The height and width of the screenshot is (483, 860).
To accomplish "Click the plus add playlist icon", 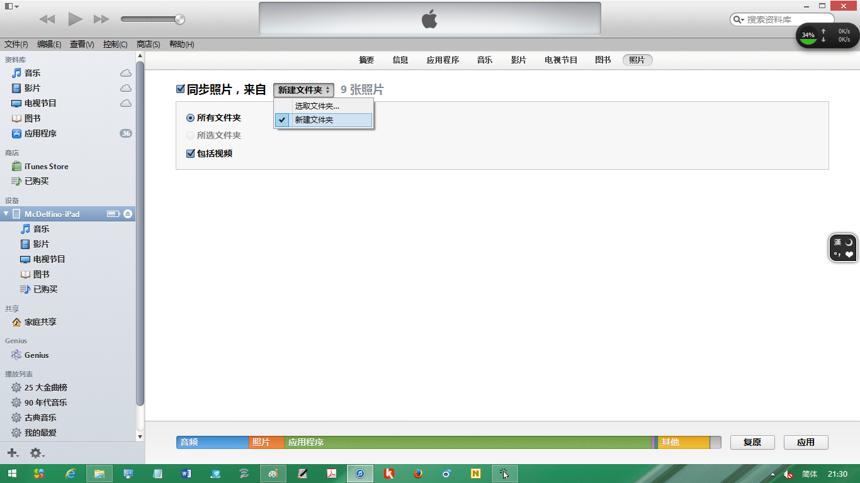I will click(x=12, y=453).
